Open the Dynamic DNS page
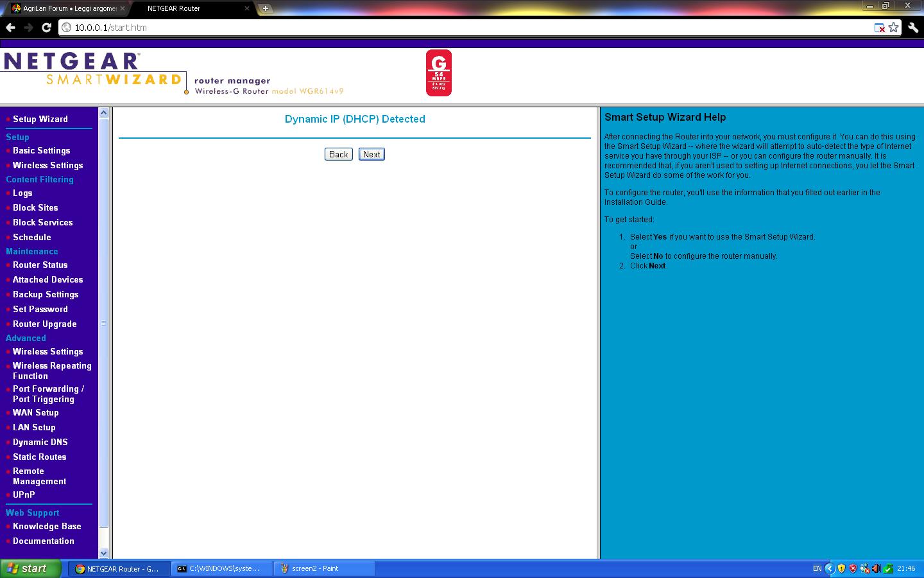This screenshot has width=924, height=578. click(x=40, y=442)
